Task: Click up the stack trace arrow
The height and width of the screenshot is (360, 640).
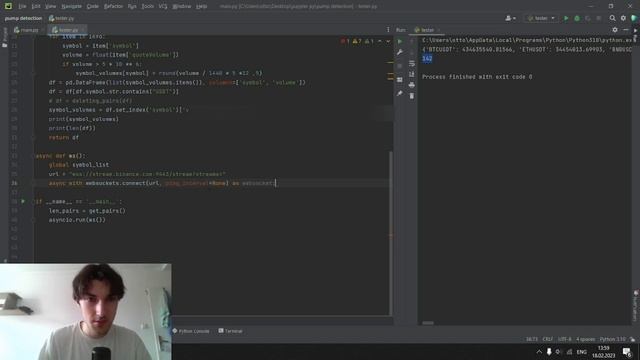Action: [x=411, y=41]
